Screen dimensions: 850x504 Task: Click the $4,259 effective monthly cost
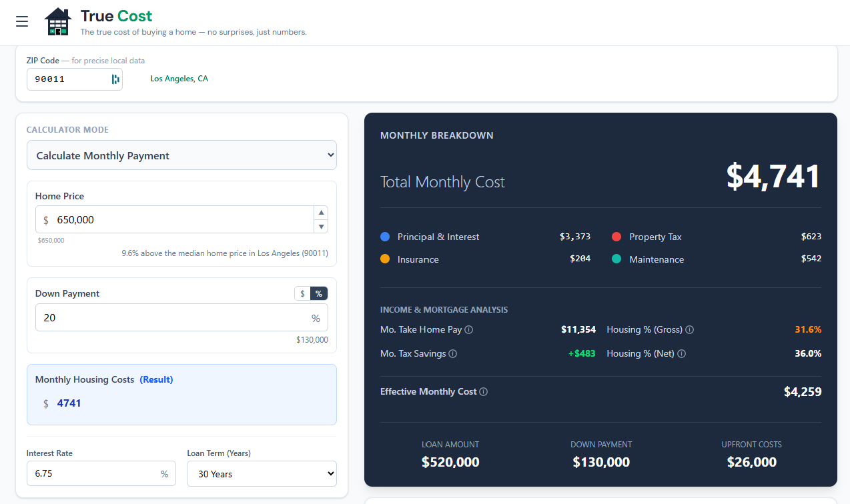[x=803, y=392]
